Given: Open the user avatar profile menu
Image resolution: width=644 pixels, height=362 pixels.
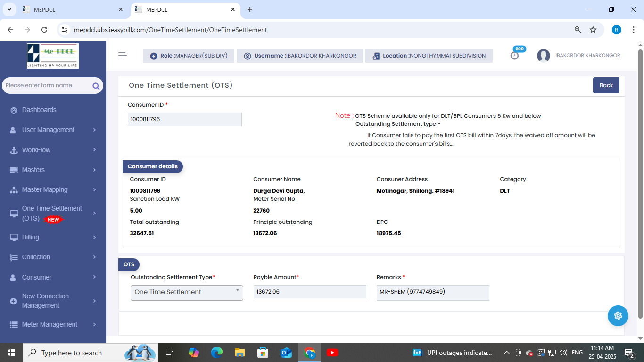Looking at the screenshot, I should [544, 56].
